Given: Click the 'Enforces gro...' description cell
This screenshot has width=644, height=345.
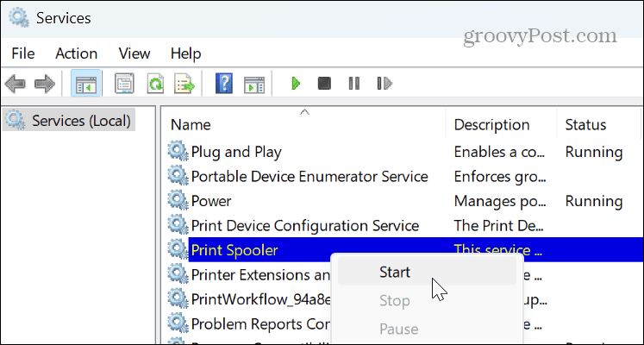Looking at the screenshot, I should coord(500,176).
